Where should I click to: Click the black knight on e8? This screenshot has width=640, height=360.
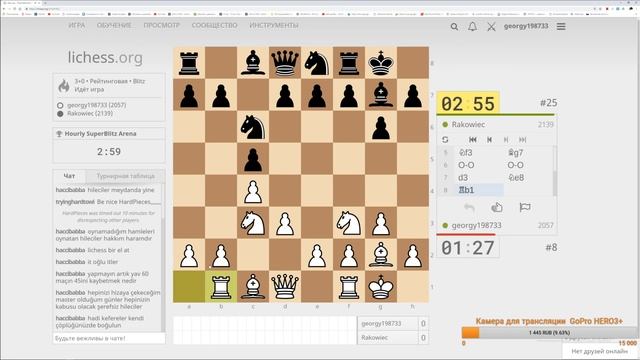pyautogui.click(x=317, y=62)
